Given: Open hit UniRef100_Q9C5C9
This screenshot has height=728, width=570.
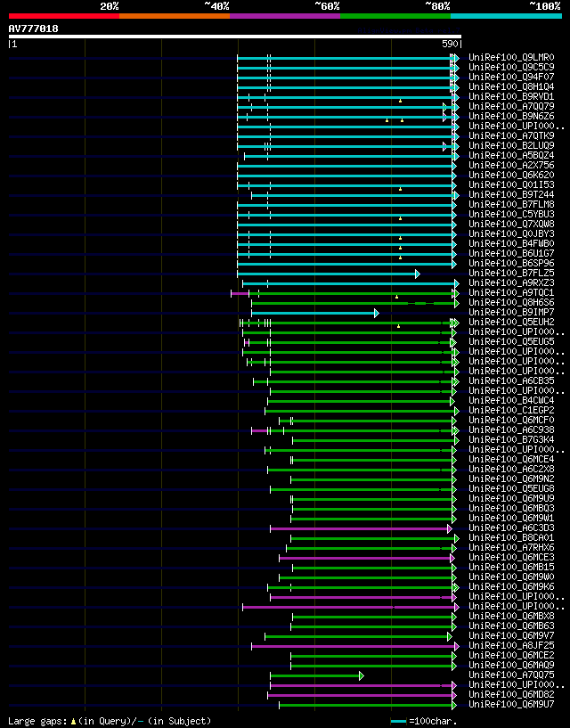Looking at the screenshot, I should [511, 68].
